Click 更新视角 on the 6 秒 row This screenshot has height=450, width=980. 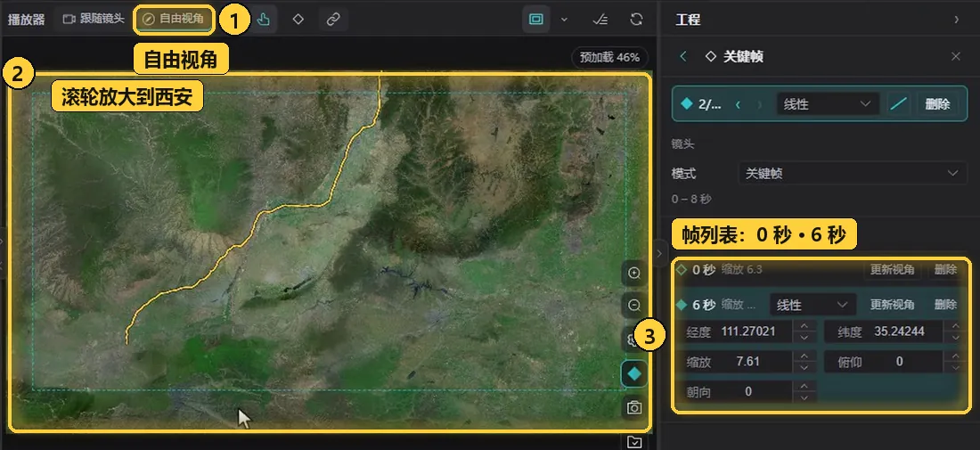click(x=893, y=305)
